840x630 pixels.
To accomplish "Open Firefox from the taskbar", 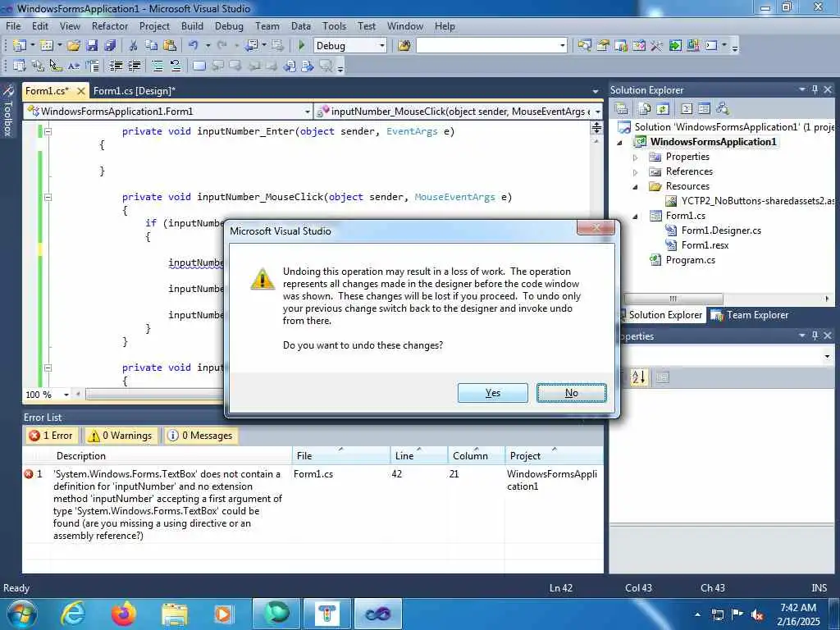I will [x=123, y=614].
